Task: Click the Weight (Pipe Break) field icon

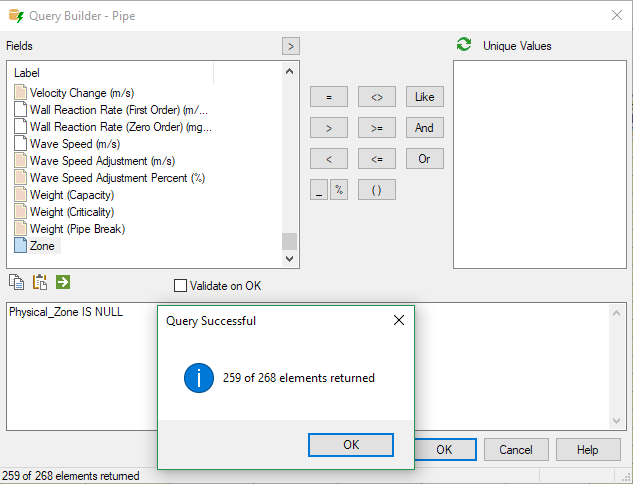Action: 20,228
